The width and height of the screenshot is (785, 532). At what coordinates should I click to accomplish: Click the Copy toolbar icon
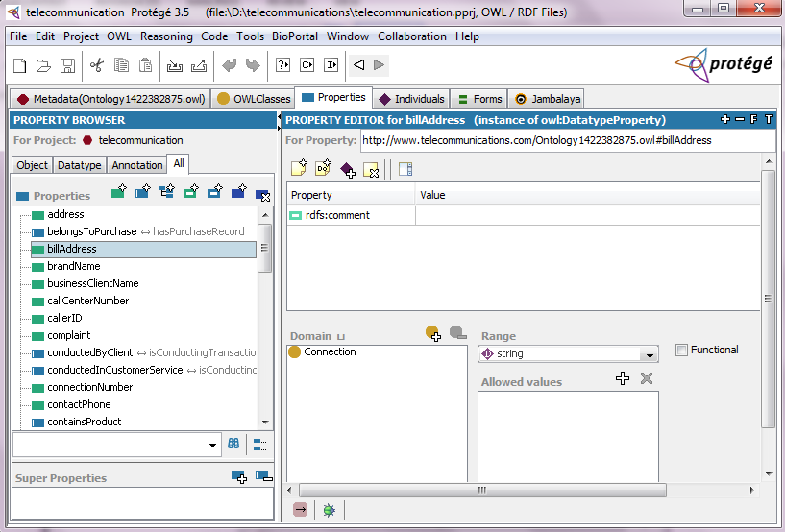click(121, 65)
